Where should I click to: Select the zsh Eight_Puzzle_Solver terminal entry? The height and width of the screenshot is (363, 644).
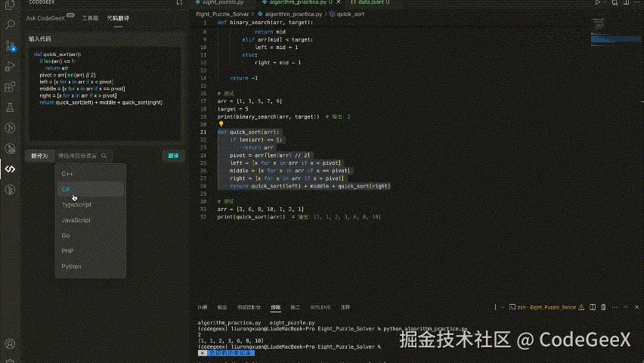pyautogui.click(x=546, y=307)
